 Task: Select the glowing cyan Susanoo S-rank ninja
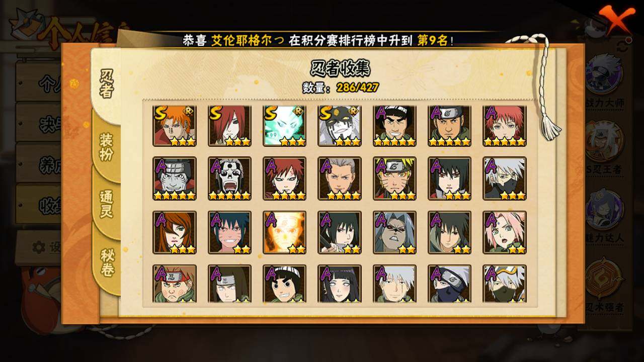(285, 126)
